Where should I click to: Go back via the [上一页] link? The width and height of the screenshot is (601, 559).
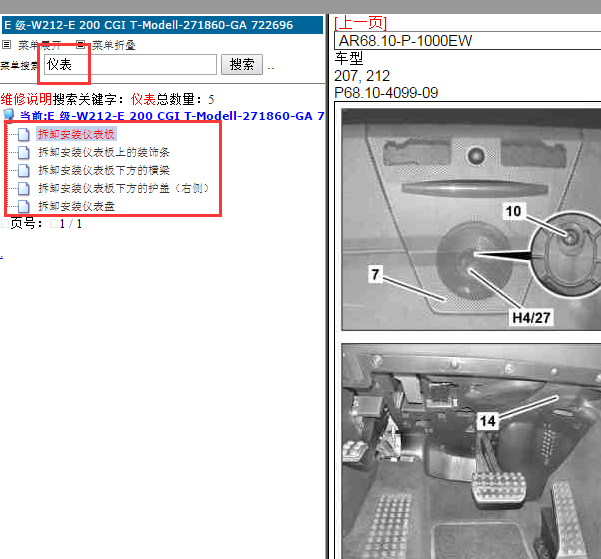pos(360,23)
